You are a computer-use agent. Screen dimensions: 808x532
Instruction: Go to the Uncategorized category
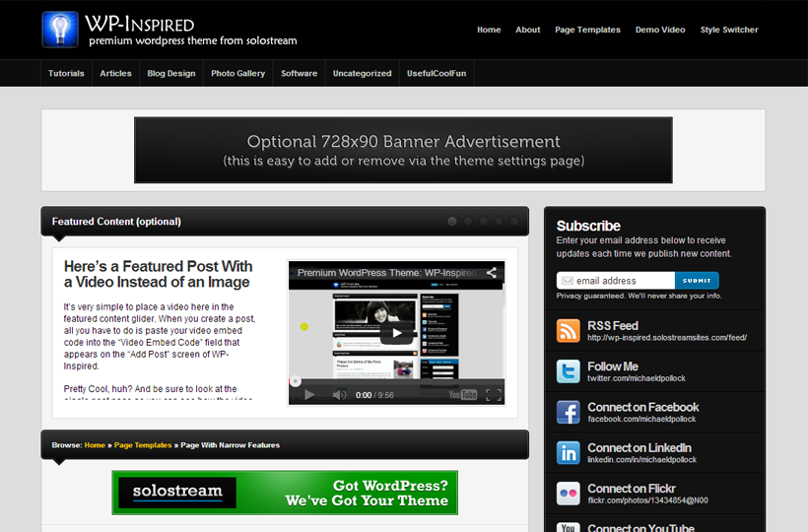pyautogui.click(x=363, y=73)
